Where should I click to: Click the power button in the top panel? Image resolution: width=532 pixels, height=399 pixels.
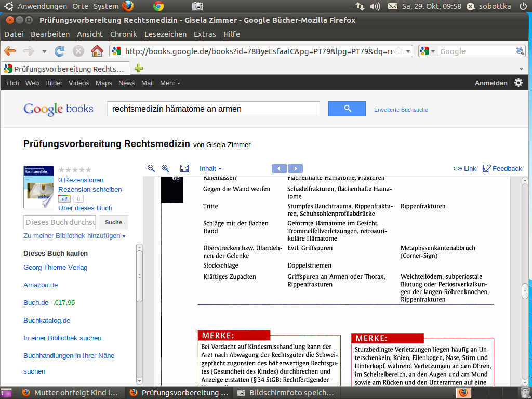pos(523,6)
